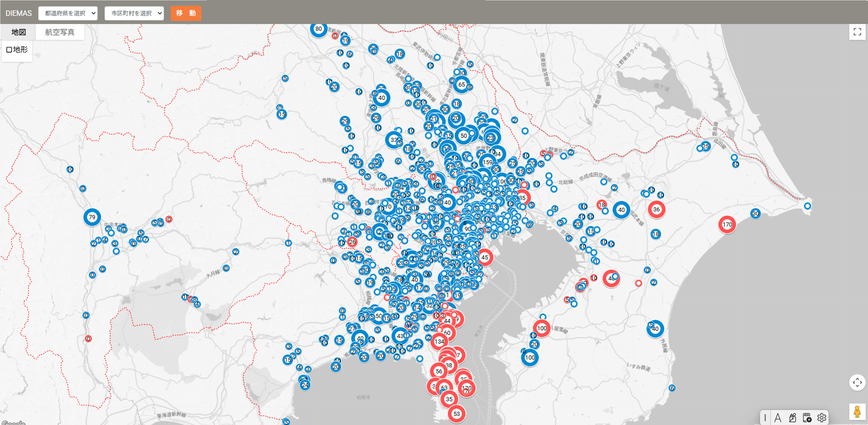The width and height of the screenshot is (868, 425).
Task: Click the drawing shapes pen icon
Action: click(x=792, y=418)
